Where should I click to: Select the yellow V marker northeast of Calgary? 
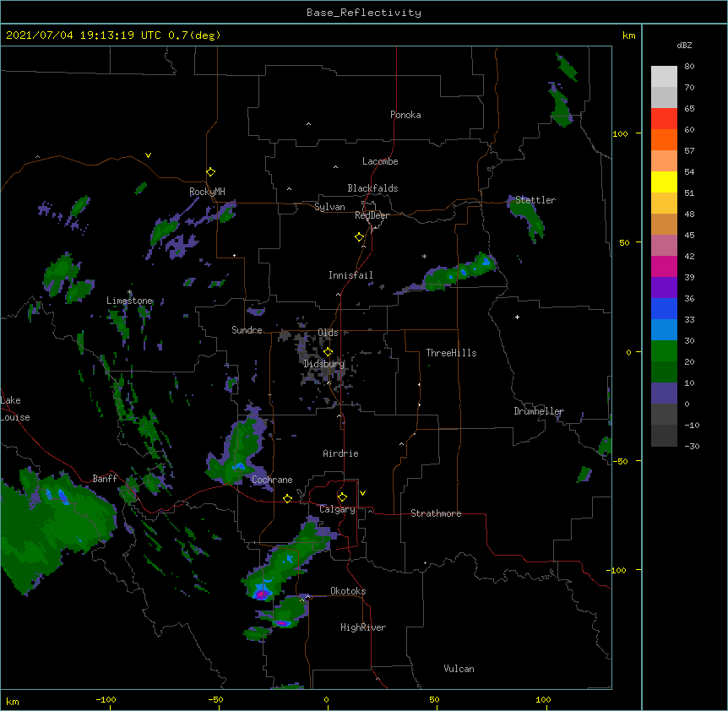tap(362, 493)
